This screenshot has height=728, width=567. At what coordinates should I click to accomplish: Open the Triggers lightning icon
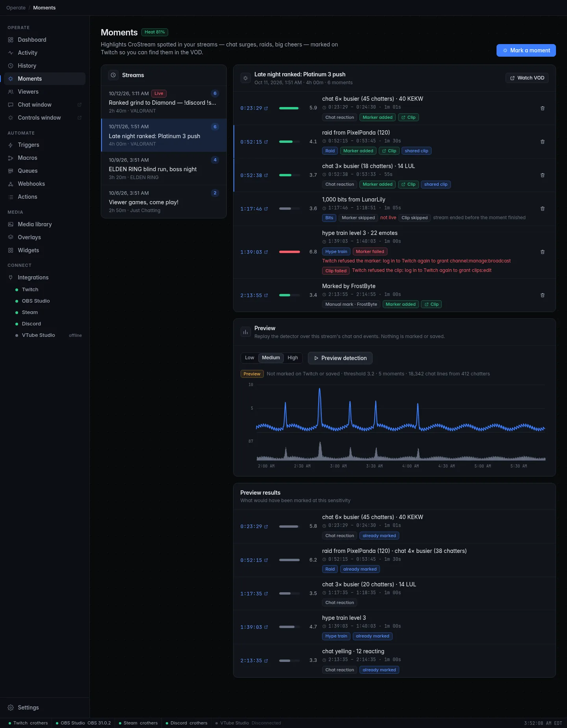pyautogui.click(x=11, y=145)
